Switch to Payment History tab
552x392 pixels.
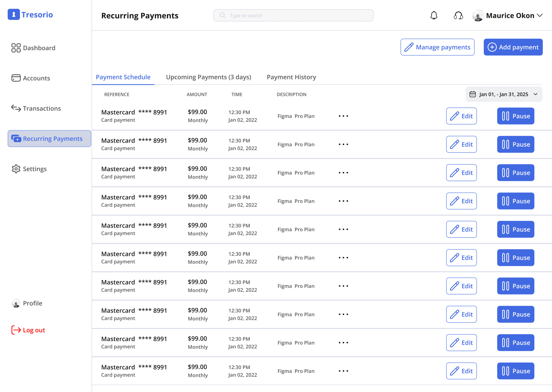click(x=291, y=77)
